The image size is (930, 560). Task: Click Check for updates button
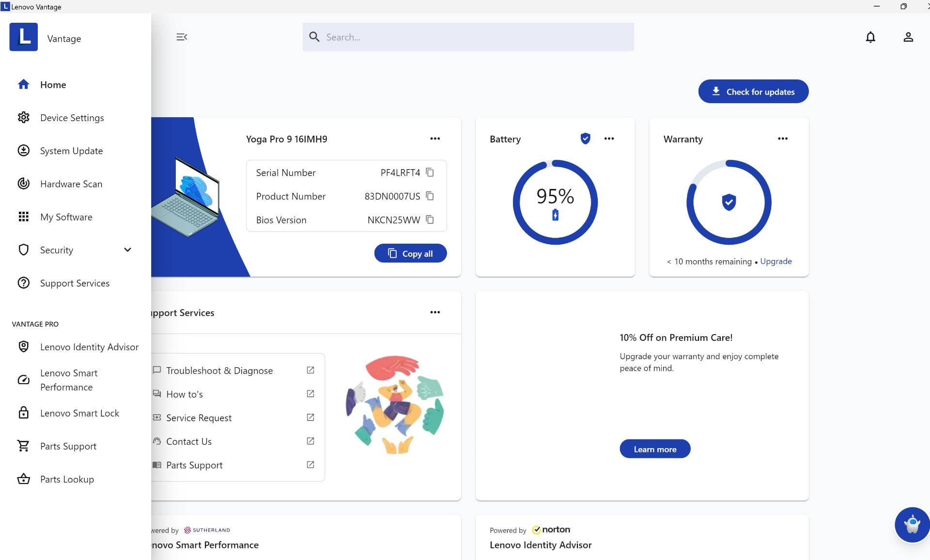click(x=753, y=92)
